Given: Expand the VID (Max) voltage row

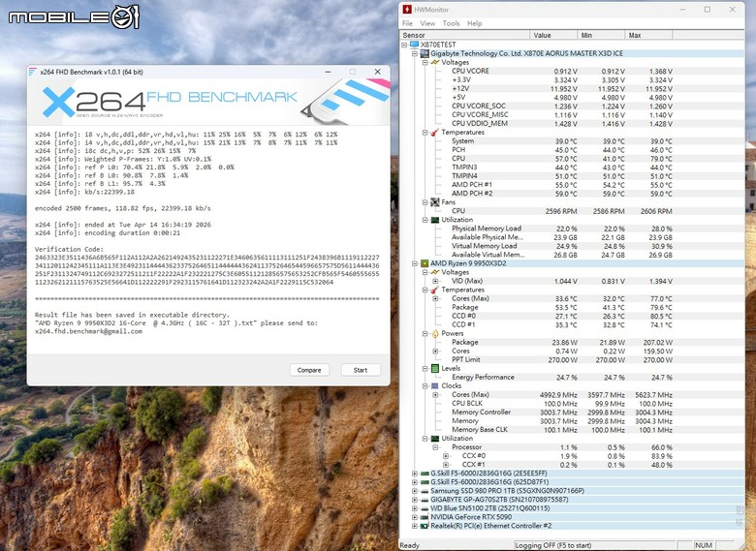Looking at the screenshot, I should (435, 281).
